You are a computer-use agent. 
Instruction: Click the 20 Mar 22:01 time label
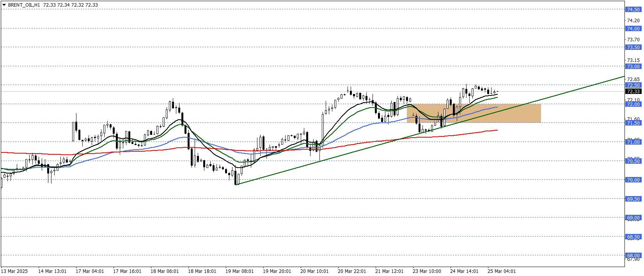click(x=352, y=271)
